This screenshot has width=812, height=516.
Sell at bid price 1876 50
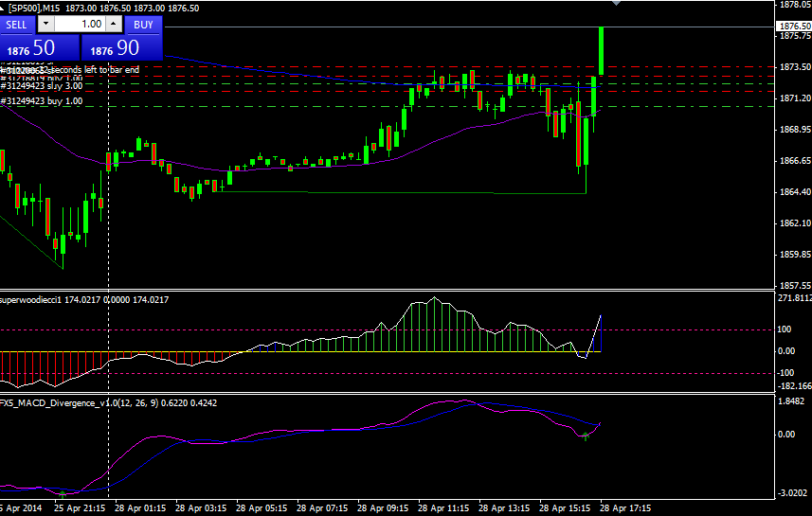pyautogui.click(x=40, y=48)
